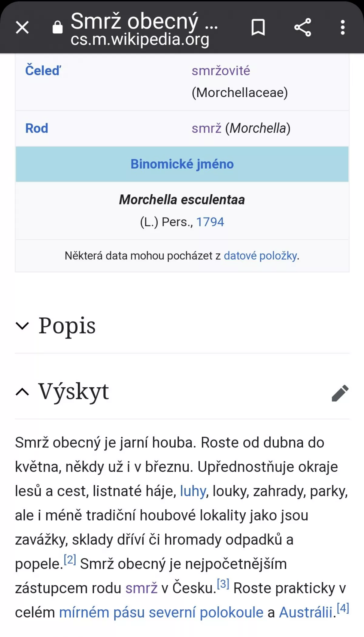This screenshot has height=637, width=364.
Task: Follow the datové položky link
Action: coord(260,256)
